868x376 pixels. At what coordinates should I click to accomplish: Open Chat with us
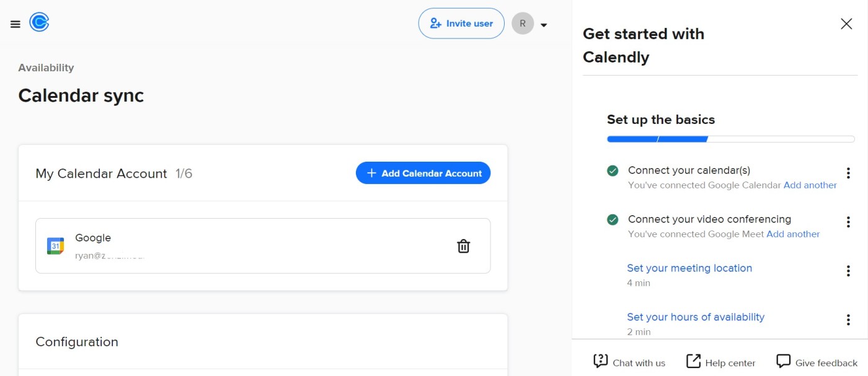629,362
